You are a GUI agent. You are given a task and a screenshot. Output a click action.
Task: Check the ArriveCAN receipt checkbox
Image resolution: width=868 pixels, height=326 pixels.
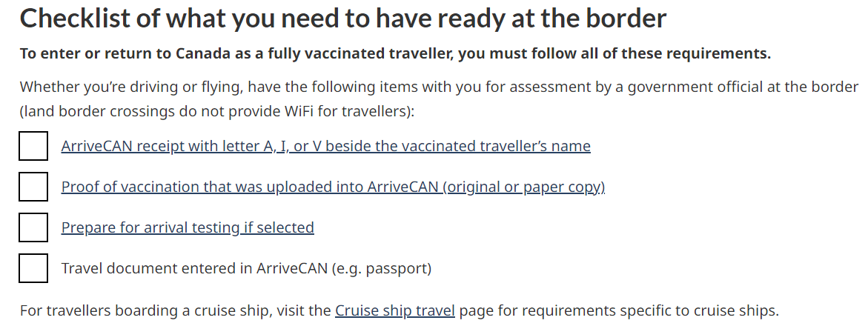[x=33, y=146]
